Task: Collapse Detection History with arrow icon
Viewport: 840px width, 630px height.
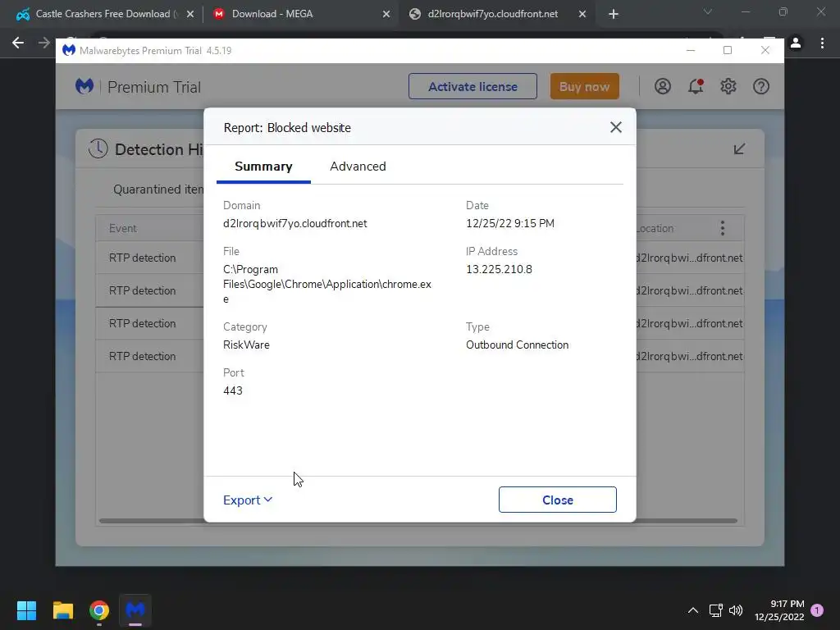Action: click(739, 149)
